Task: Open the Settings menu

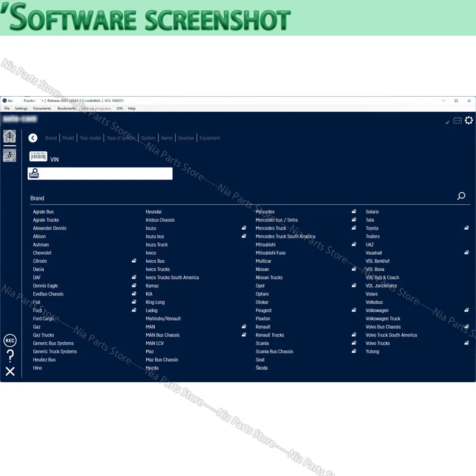Action: (x=21, y=109)
